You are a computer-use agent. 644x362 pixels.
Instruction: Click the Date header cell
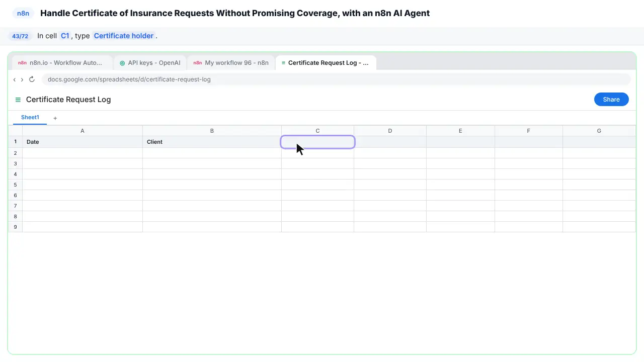83,142
